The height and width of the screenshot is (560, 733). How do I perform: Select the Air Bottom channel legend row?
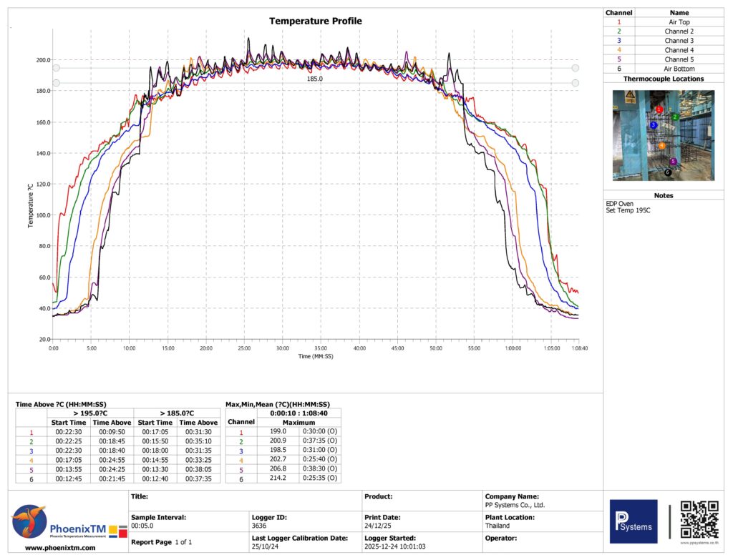click(x=679, y=69)
